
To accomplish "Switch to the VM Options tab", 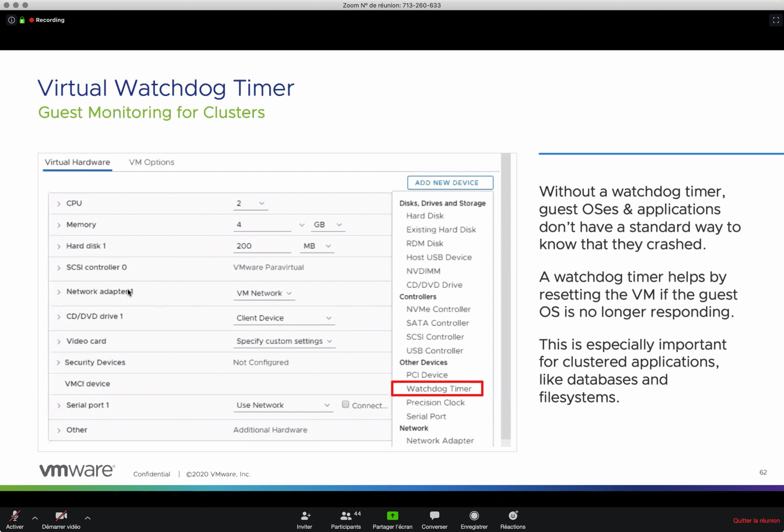I will [152, 162].
